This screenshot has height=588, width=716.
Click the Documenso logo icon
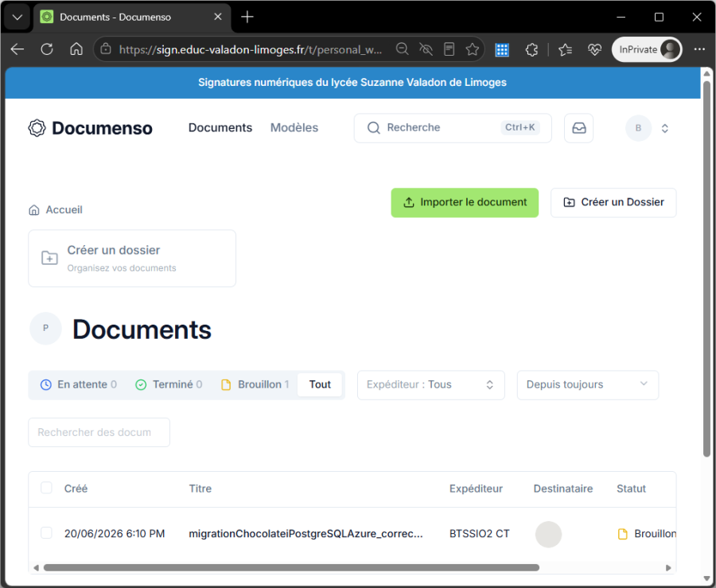click(x=37, y=128)
